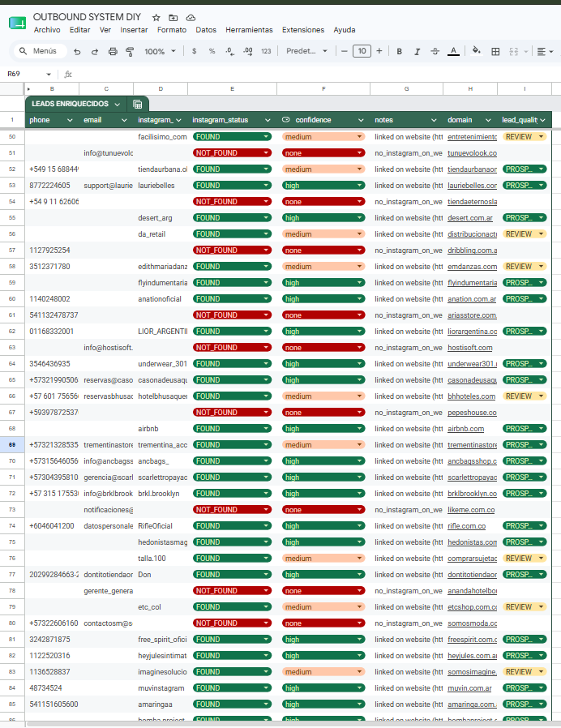Click the name box showing R69
The width and height of the screenshot is (561, 728).
29,74
